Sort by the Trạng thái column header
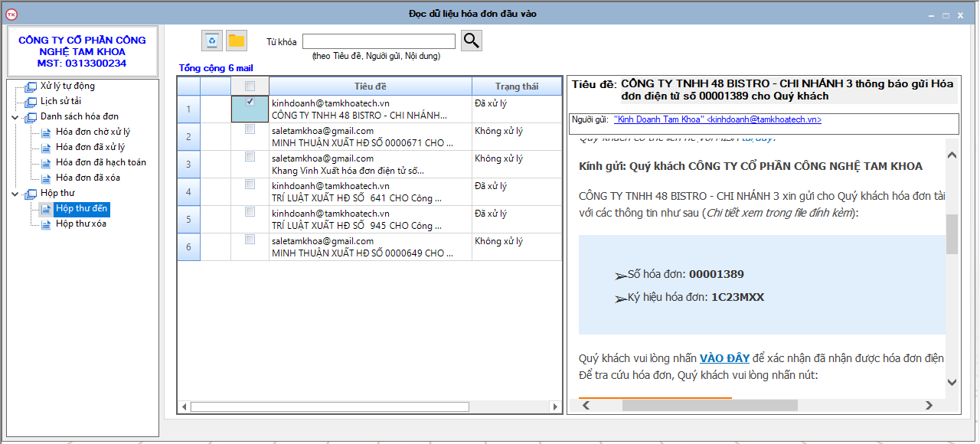Screen dimensions: 980x444 (517, 87)
